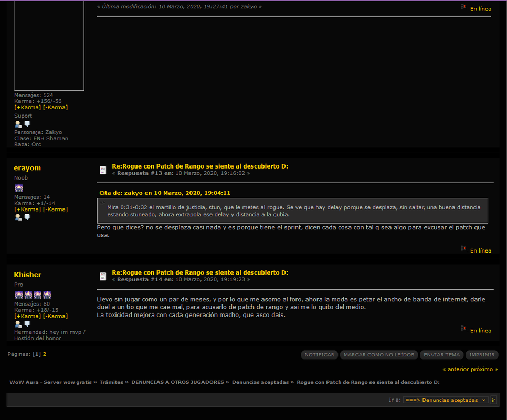The width and height of the screenshot is (507, 420).
Task: Open thread title breadcrumb 'Rogue con Patch de Rango'
Action: coord(368,382)
